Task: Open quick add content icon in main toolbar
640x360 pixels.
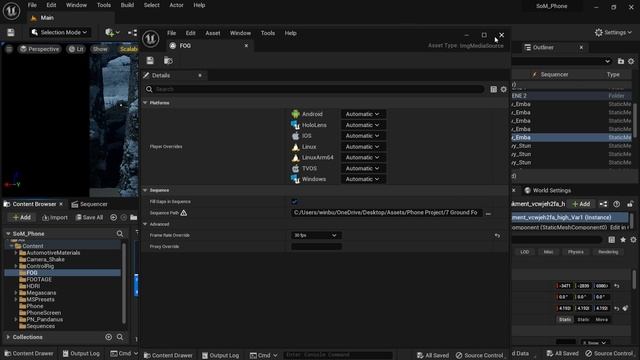Action: click(112, 32)
